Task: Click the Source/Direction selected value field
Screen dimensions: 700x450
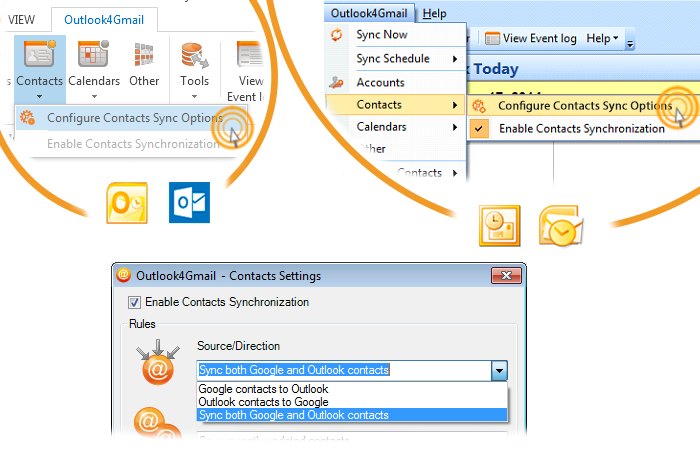Action: [344, 371]
